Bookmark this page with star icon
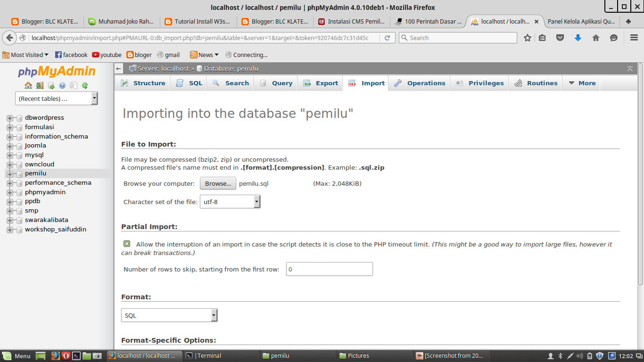The width and height of the screenshot is (644, 362). point(528,38)
